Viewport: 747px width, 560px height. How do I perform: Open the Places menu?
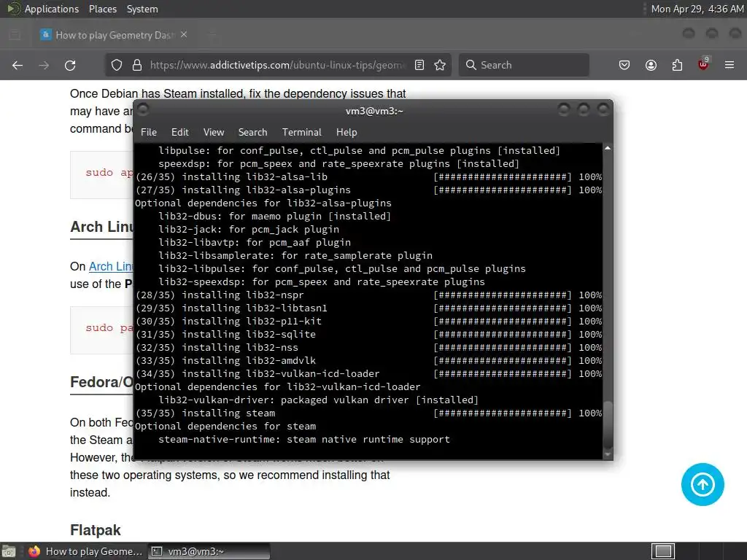pos(103,9)
